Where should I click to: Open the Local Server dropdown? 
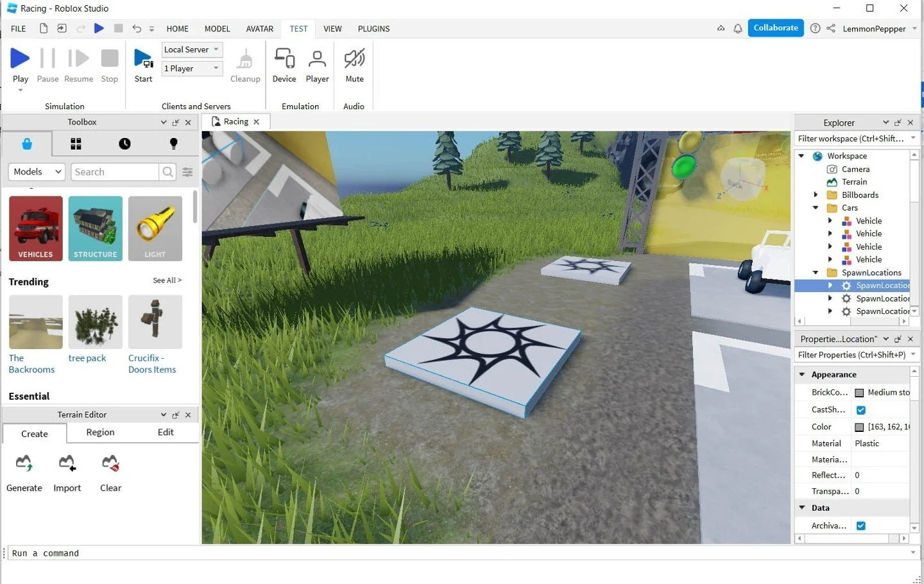tap(192, 49)
